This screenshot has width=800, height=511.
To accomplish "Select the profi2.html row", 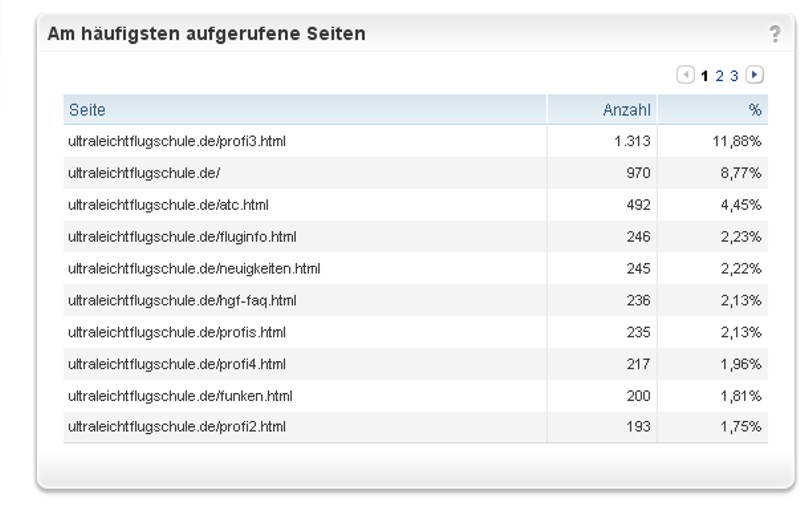I will point(177,427).
